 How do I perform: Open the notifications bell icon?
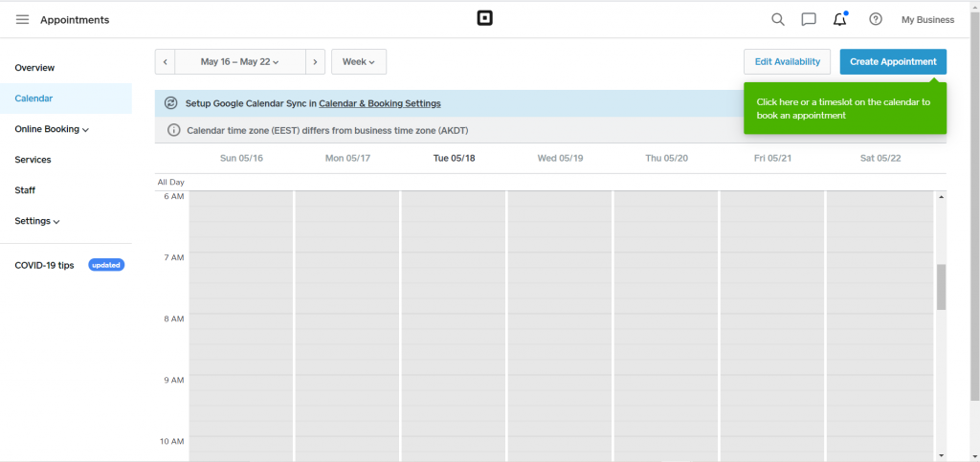[x=840, y=19]
